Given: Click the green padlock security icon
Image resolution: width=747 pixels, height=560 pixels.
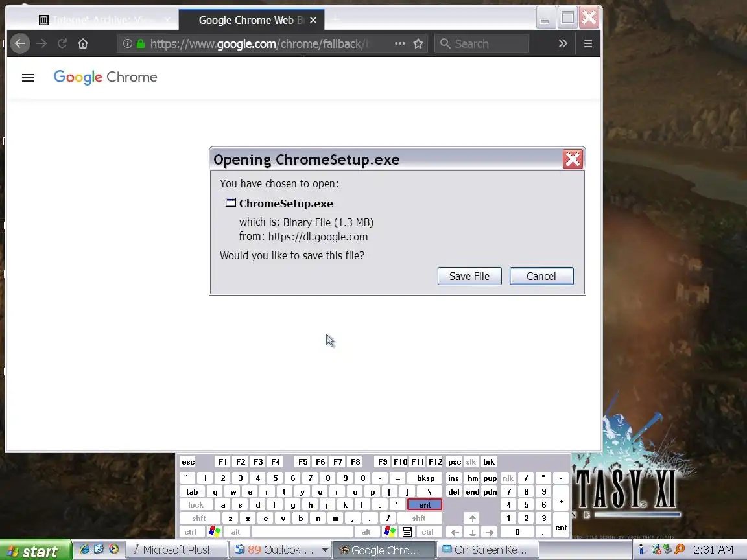Looking at the screenshot, I should point(141,44).
